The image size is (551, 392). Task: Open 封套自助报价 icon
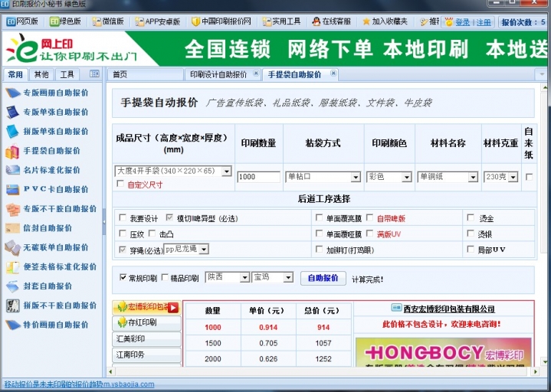point(13,286)
